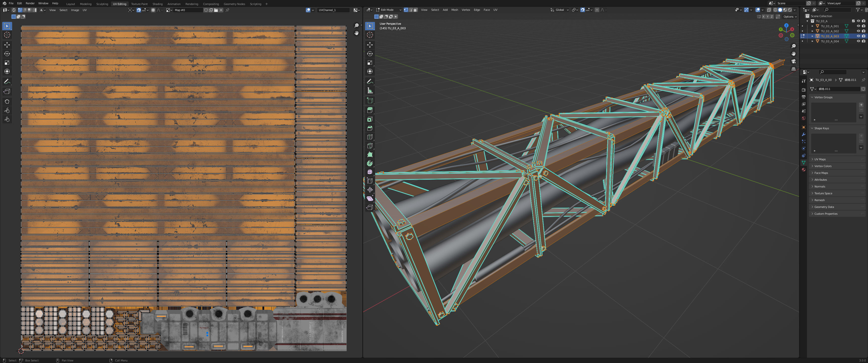The width and height of the screenshot is (868, 363).
Task: Open the Edit Mode dropdown
Action: [389, 10]
